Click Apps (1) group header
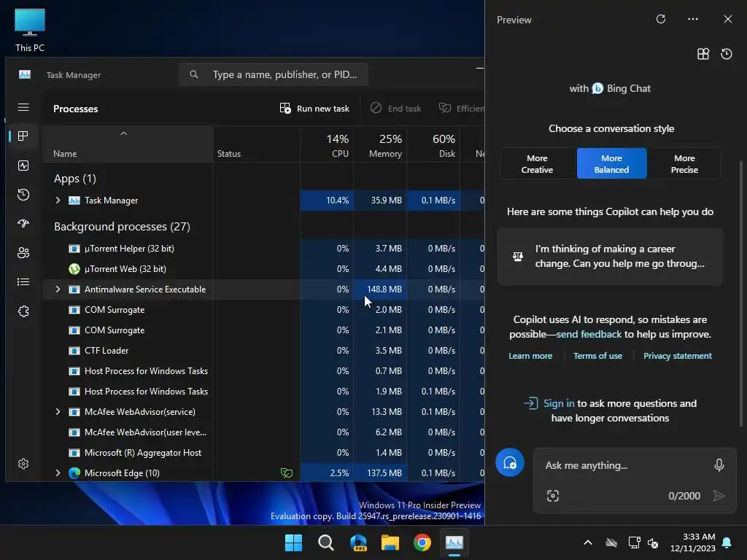747x560 pixels. [x=75, y=179]
